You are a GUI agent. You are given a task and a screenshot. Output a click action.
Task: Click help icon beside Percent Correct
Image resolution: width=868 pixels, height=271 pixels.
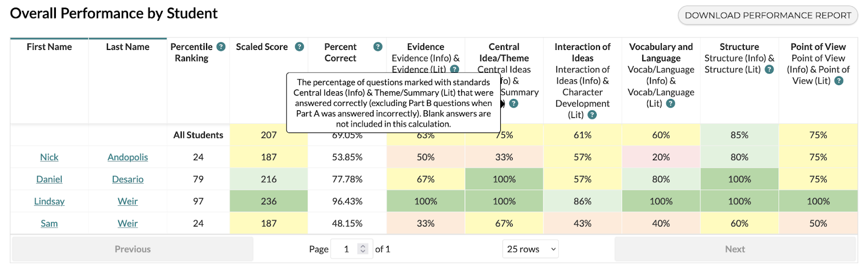pyautogui.click(x=378, y=47)
